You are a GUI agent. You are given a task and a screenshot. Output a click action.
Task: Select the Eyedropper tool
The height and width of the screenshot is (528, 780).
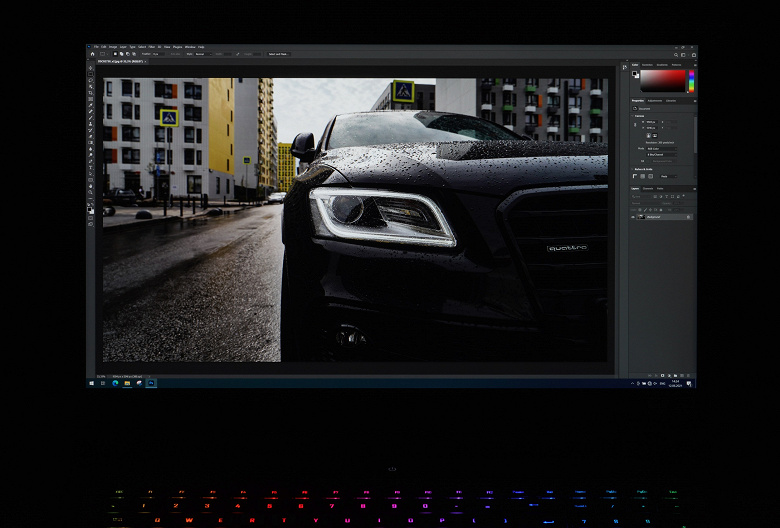(x=91, y=105)
